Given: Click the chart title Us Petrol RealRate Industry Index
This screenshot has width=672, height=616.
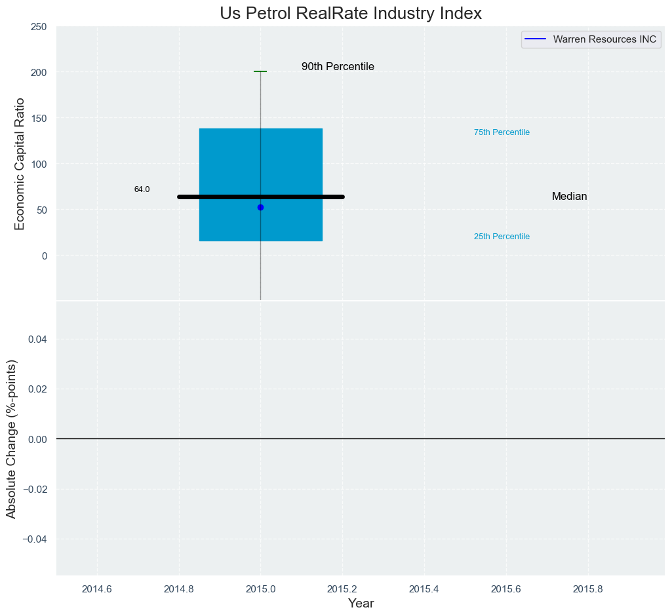Looking at the screenshot, I should pyautogui.click(x=351, y=13).
